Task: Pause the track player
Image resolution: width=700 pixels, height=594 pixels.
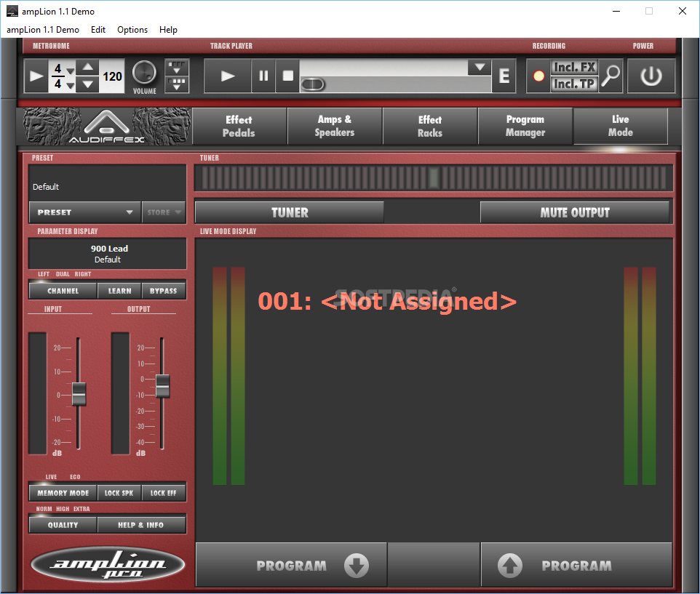Action: click(x=263, y=76)
